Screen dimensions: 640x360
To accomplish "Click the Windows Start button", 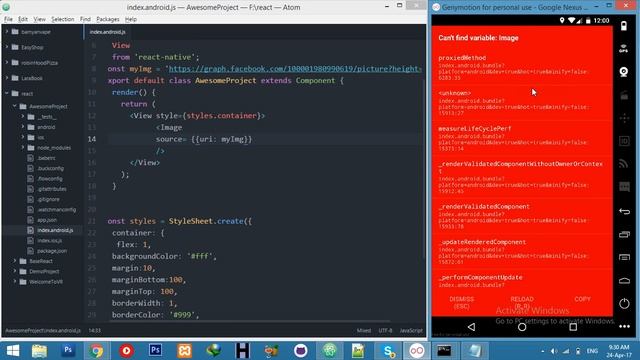I will point(13,351).
